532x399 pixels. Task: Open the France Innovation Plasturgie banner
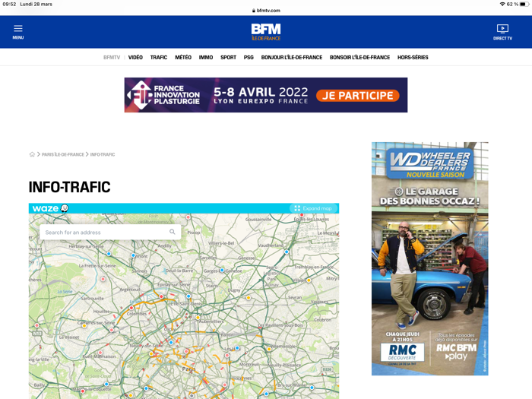point(266,95)
